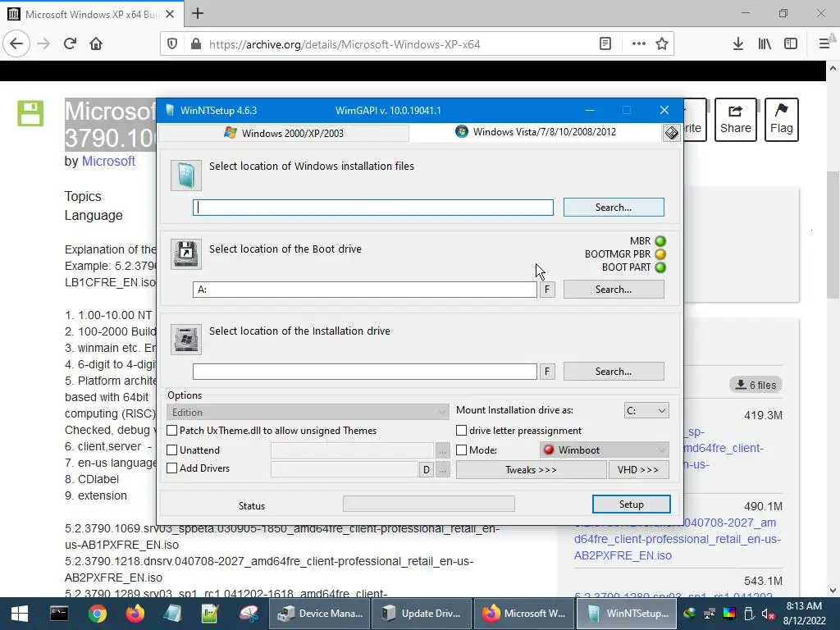Toggle Firefox reader view
The width and height of the screenshot is (840, 630).
click(x=605, y=44)
